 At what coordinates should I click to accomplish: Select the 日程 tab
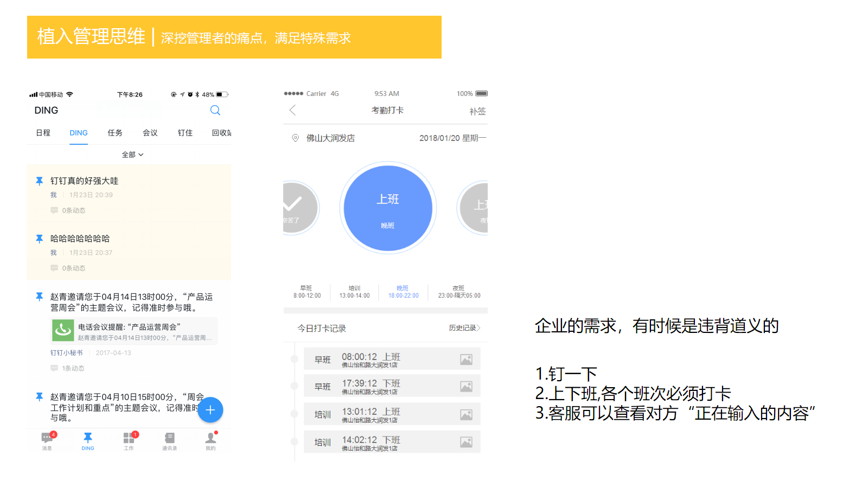click(x=43, y=133)
